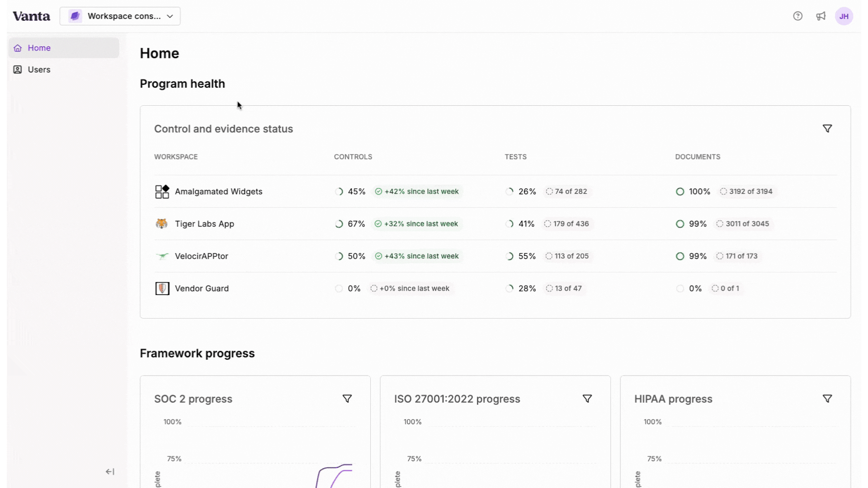Click the DOCUMENTS column header
Viewport: 868px width, 488px height.
coord(698,157)
